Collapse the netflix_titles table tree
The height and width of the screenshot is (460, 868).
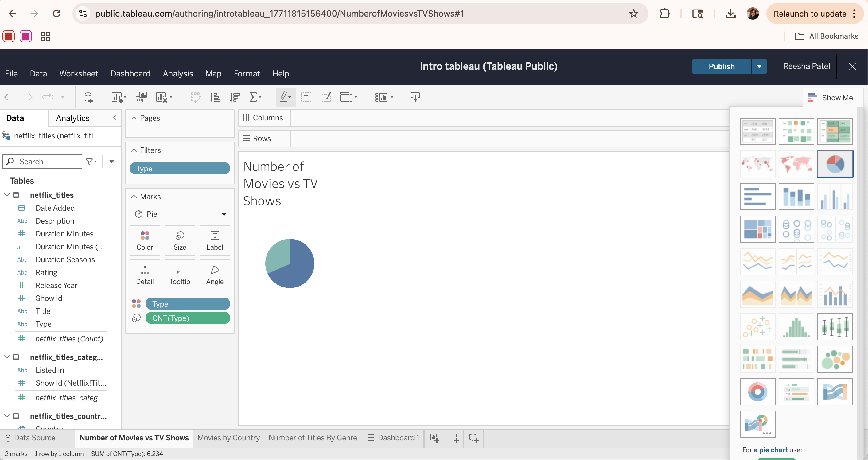click(x=7, y=195)
